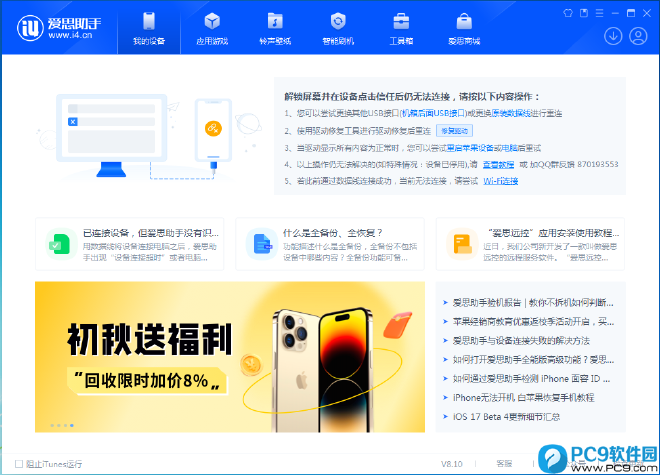
Task: Open 客服 customer service in status bar
Action: (504, 464)
